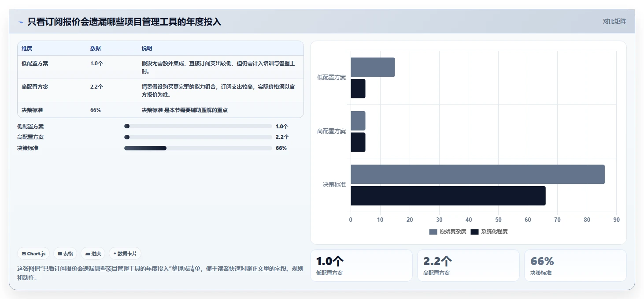
Task: Click the 高配置方案 y-axis label in chart
Action: pyautogui.click(x=331, y=131)
